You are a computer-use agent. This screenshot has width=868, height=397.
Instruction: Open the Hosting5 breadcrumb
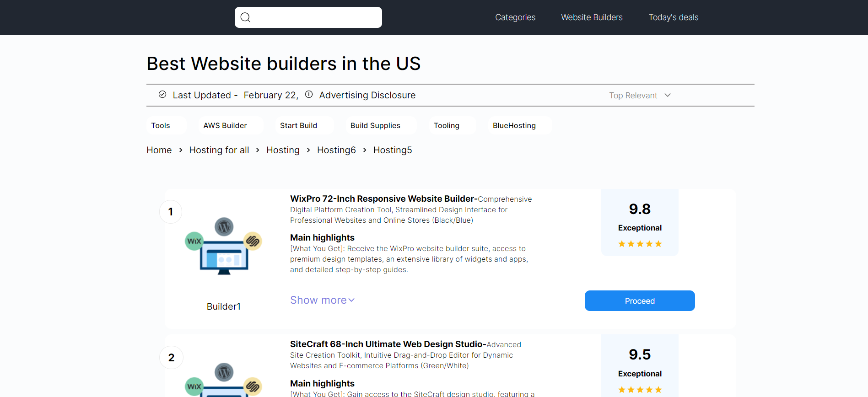(x=393, y=150)
